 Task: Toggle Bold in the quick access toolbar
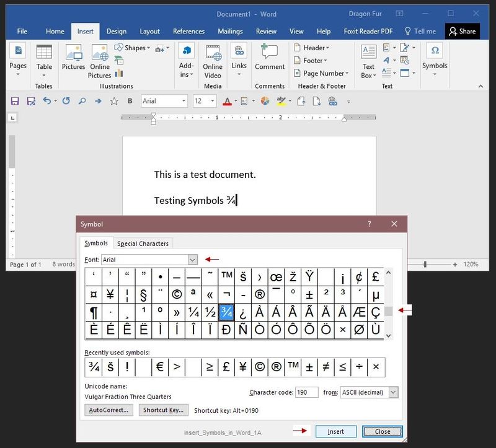click(x=130, y=101)
